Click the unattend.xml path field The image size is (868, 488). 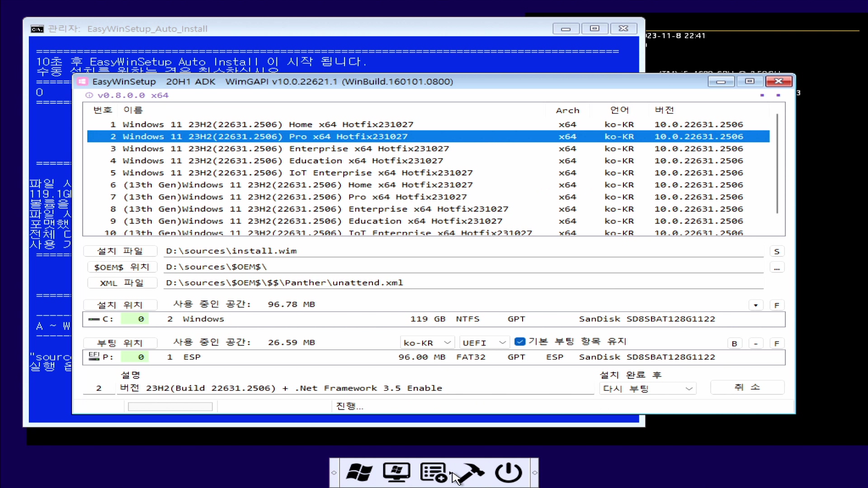463,283
